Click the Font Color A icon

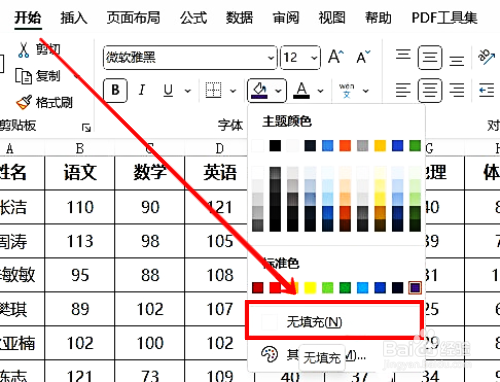pos(301,90)
